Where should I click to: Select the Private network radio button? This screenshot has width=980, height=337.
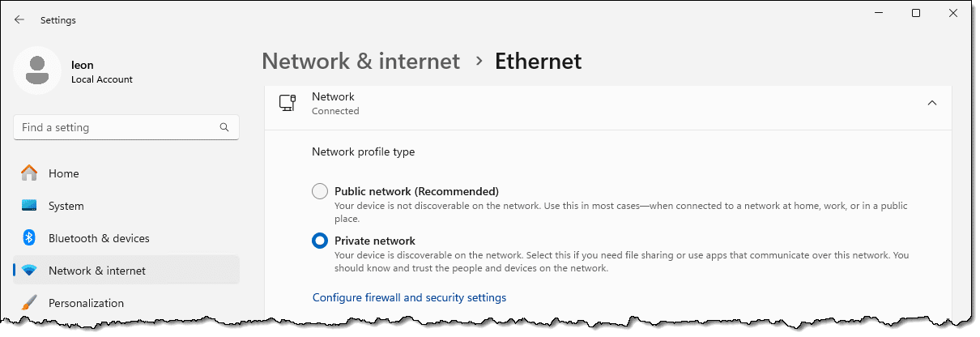coord(320,241)
